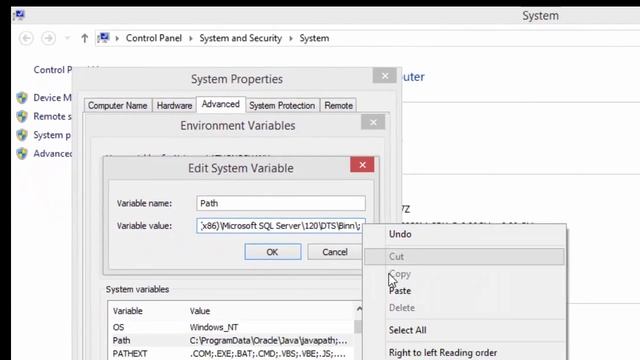
Task: Click the .COM;.EXE value of PATHEXT
Action: tap(268, 353)
